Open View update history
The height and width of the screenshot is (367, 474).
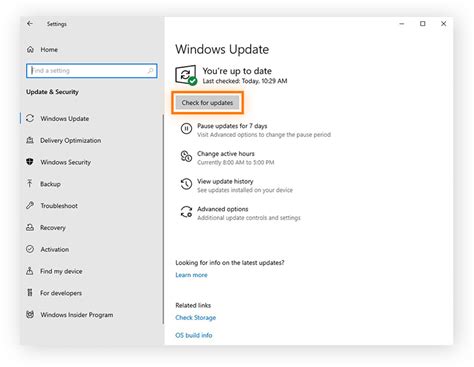click(x=225, y=181)
